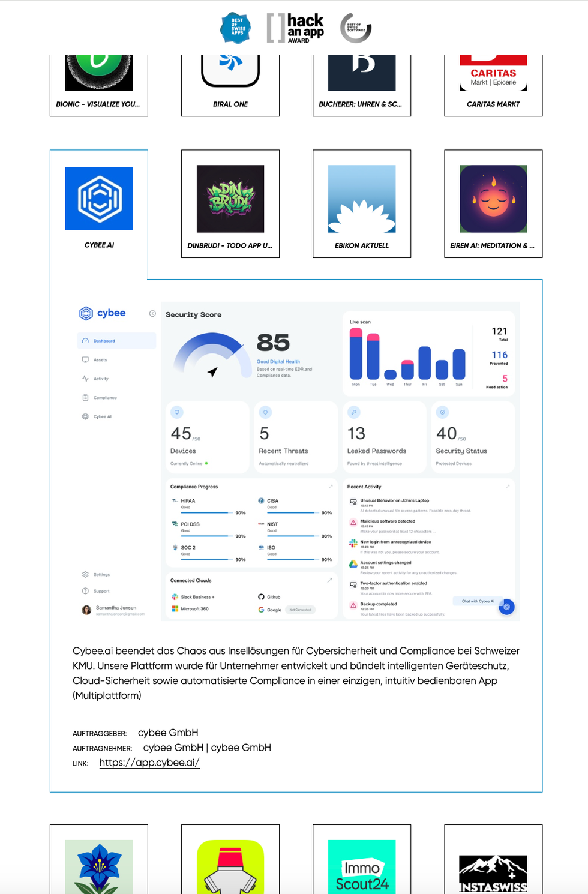Select the yellow app icon with red cap
Screen dimensions: 588x894
tap(230, 866)
